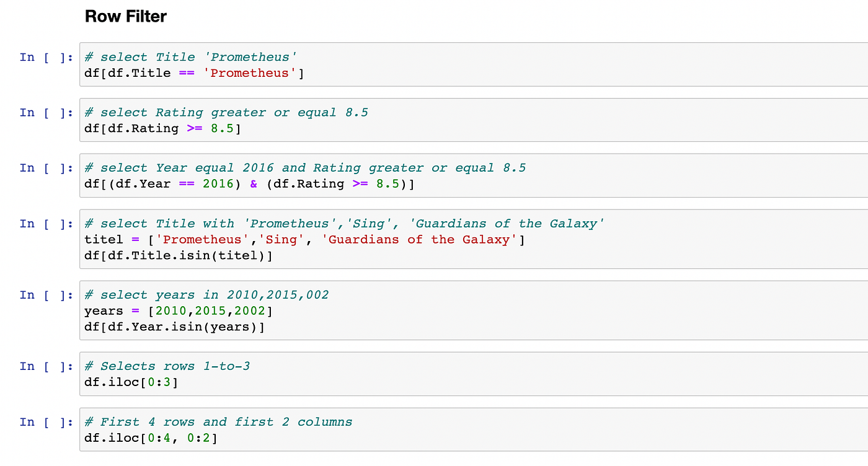Viewport: 868px width, 466px height.
Task: Select the df.iloc[0:4, 0:2] code line
Action: tap(151, 437)
